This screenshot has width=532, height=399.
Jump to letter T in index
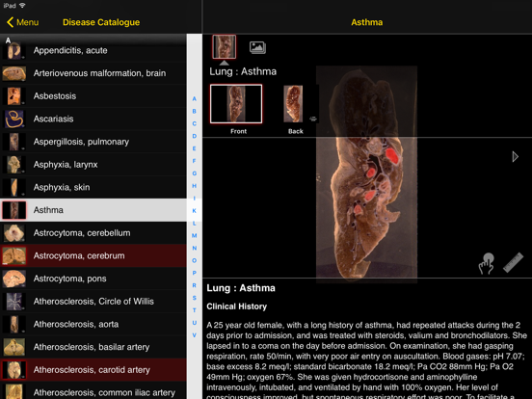194,310
